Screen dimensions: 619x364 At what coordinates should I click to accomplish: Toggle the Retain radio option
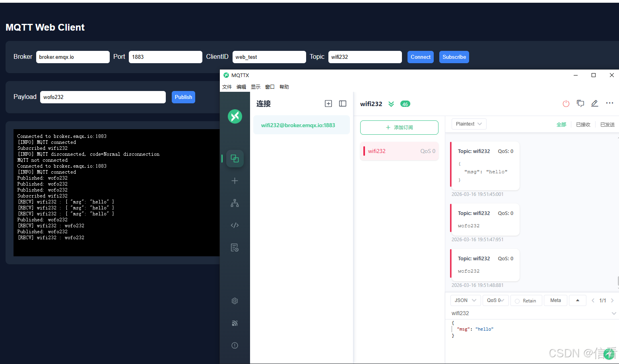pyautogui.click(x=517, y=301)
